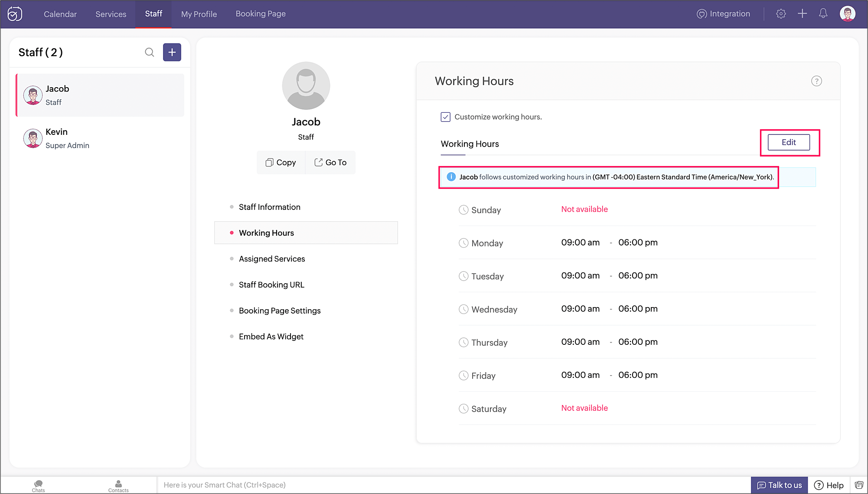Click the Copy button under Jacob
Image resolution: width=868 pixels, height=494 pixels.
pyautogui.click(x=281, y=163)
